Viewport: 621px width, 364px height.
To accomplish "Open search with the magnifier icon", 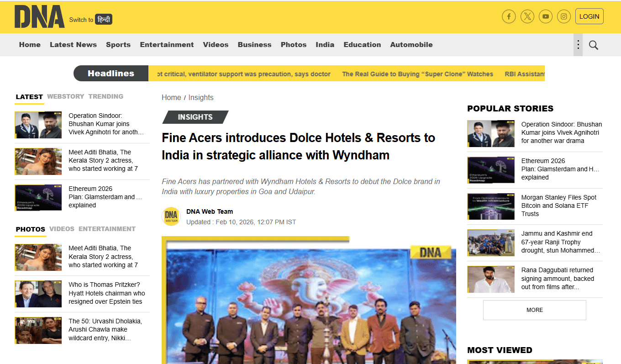I will [593, 45].
